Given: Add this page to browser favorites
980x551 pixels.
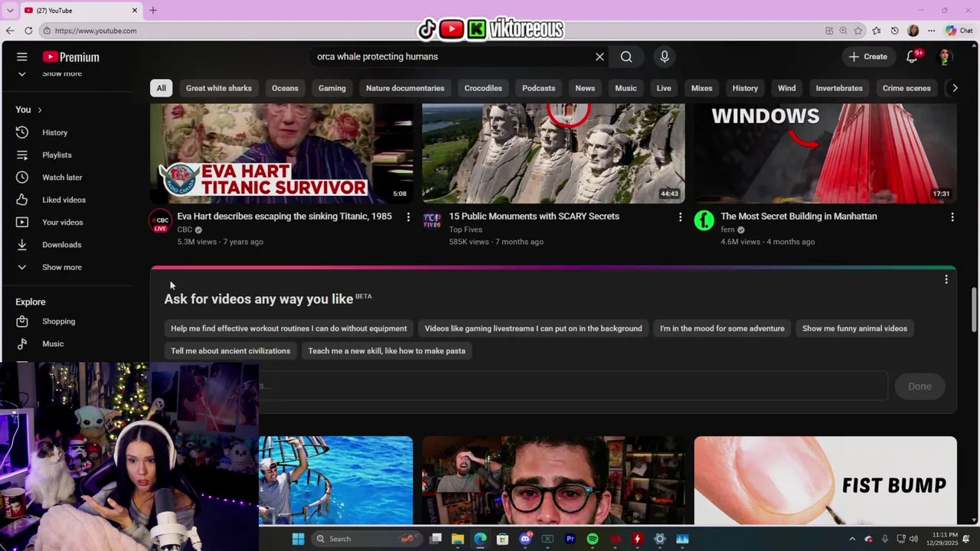Looking at the screenshot, I should point(859,31).
